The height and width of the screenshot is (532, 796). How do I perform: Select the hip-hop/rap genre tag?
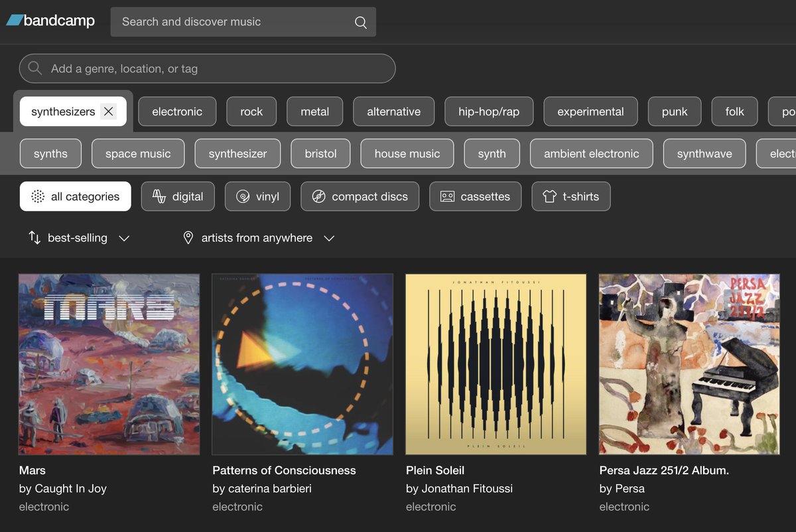point(489,111)
